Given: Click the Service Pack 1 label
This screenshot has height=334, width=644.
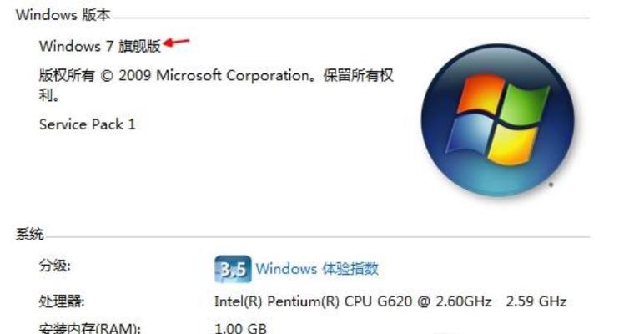Looking at the screenshot, I should click(x=87, y=124).
